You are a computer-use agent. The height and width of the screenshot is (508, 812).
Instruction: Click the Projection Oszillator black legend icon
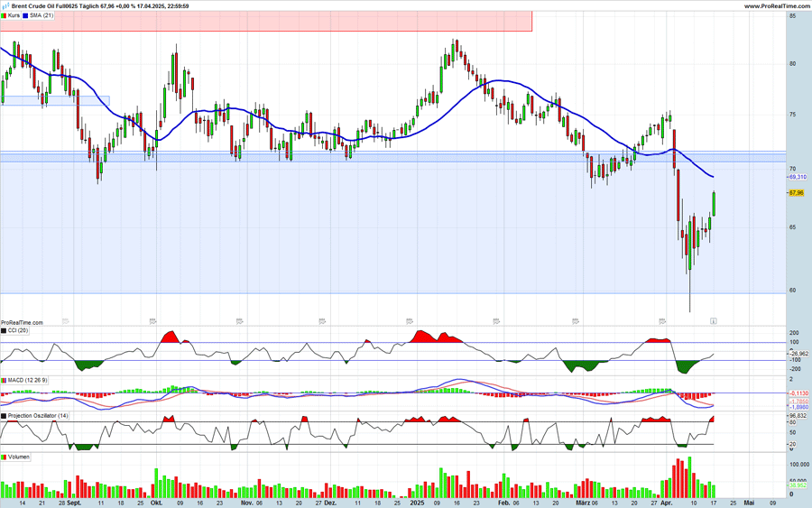pos(4,416)
